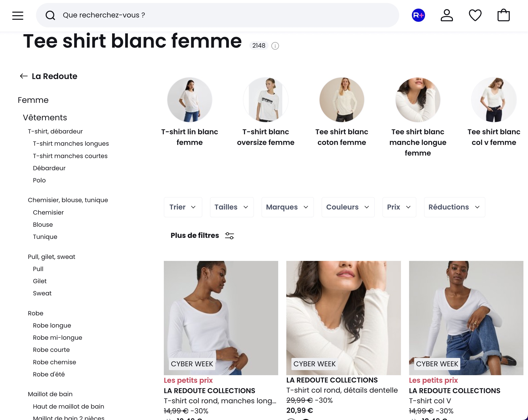Click the Robe longue category link

point(52,325)
